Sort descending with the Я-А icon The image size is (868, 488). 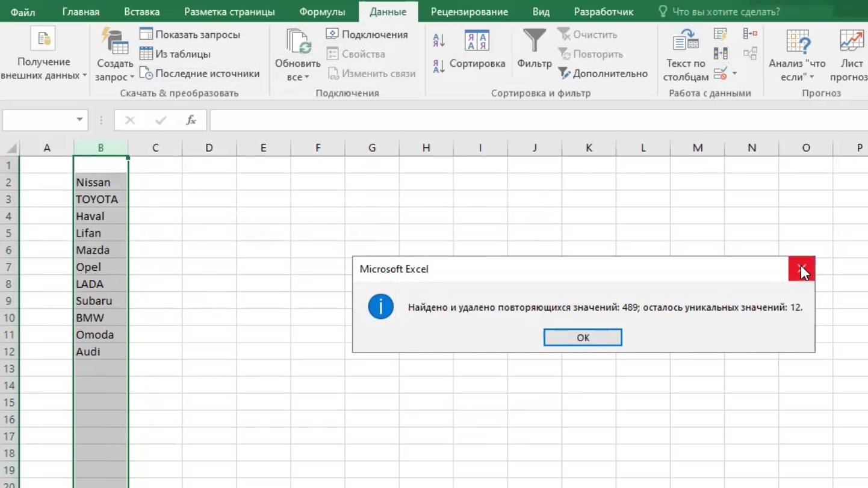[439, 66]
